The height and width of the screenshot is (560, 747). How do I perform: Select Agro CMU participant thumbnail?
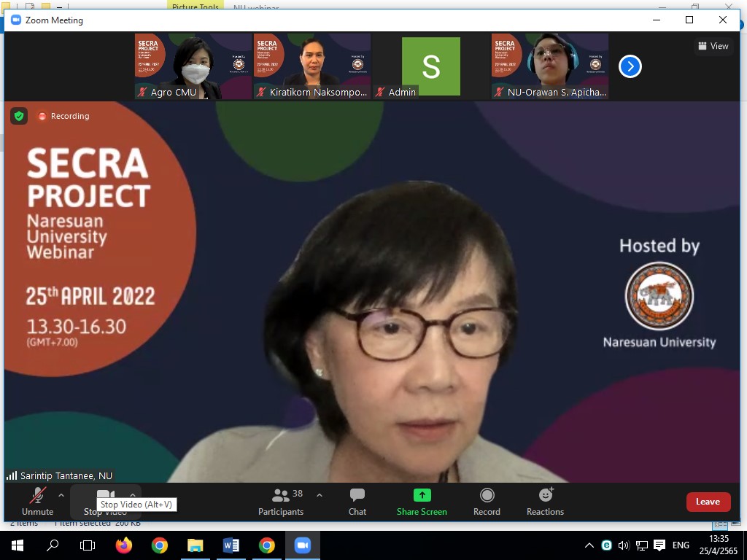[x=193, y=66]
